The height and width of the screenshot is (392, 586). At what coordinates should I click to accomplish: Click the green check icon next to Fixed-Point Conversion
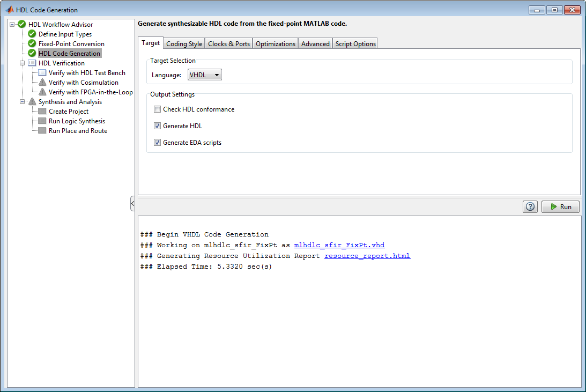click(32, 44)
